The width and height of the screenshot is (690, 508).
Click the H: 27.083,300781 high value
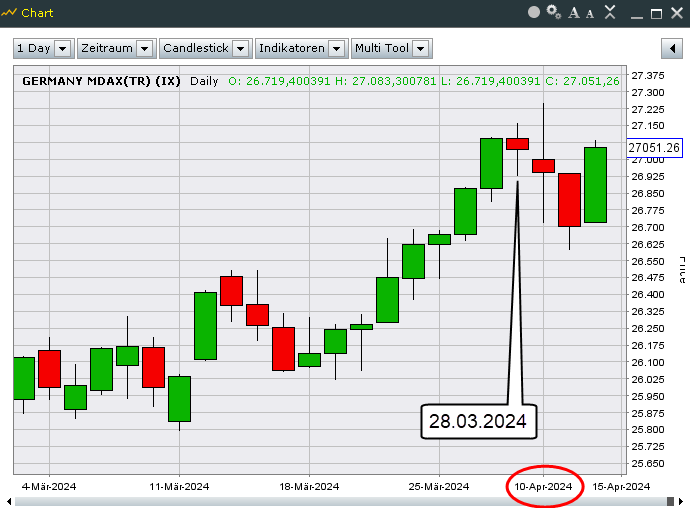(385, 81)
